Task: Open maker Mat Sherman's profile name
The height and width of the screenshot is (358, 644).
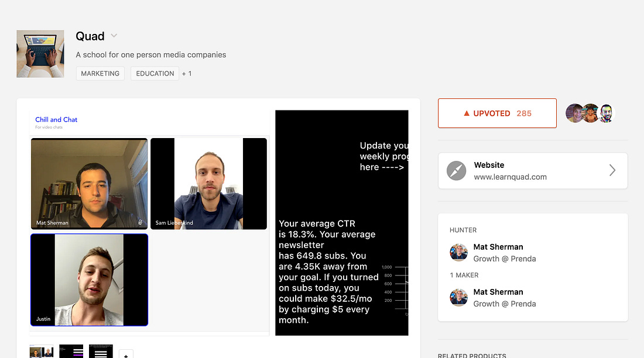Action: (498, 292)
